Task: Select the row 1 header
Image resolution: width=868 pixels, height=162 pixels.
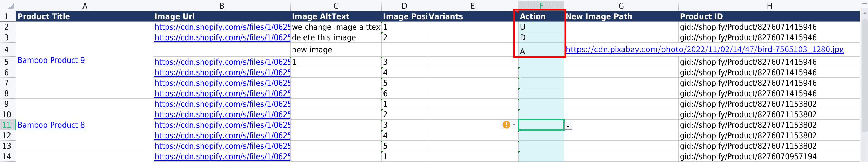Action: pyautogui.click(x=7, y=16)
